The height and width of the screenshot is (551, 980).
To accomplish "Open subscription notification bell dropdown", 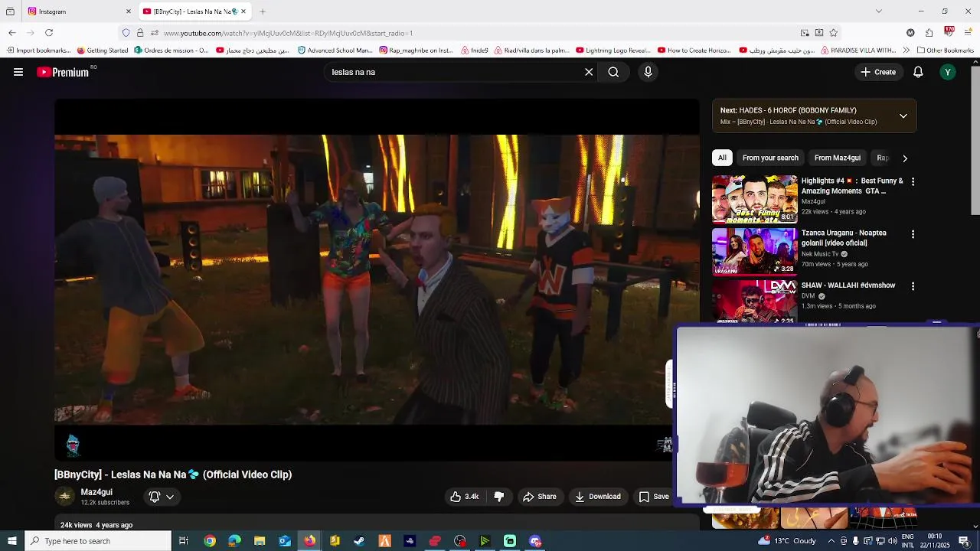I will click(162, 497).
